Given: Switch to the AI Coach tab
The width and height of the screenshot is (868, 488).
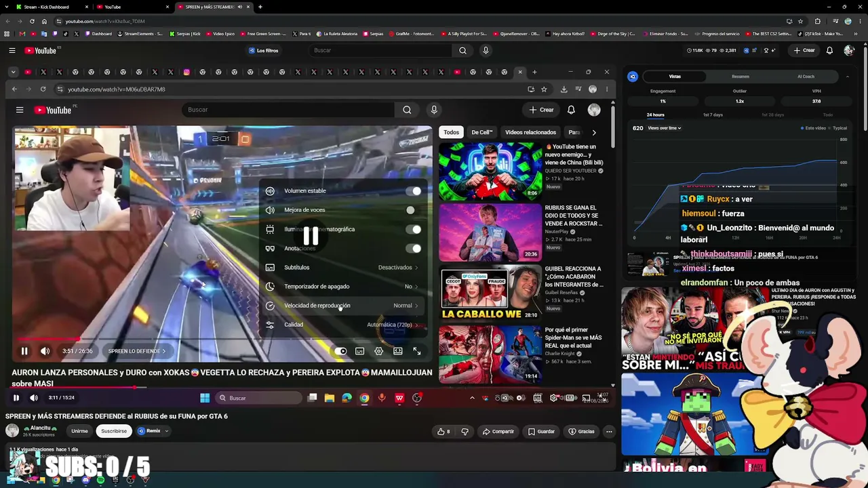Looking at the screenshot, I should click(x=806, y=77).
